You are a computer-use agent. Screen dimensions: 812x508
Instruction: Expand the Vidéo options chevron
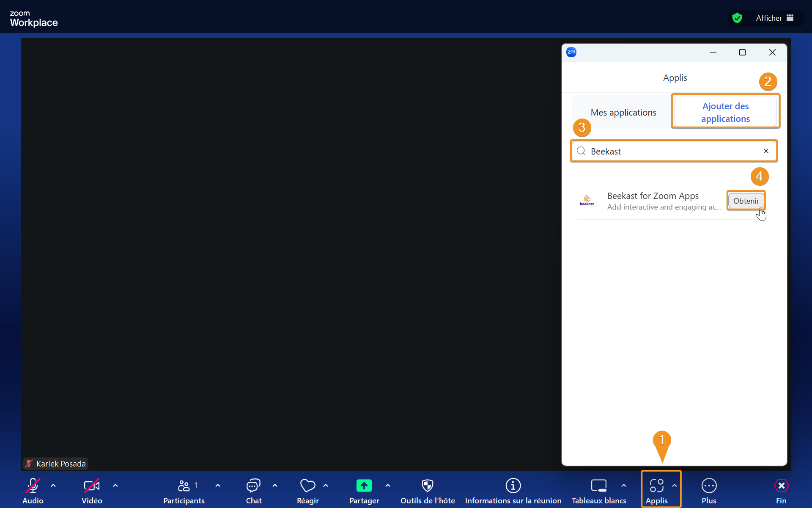115,486
